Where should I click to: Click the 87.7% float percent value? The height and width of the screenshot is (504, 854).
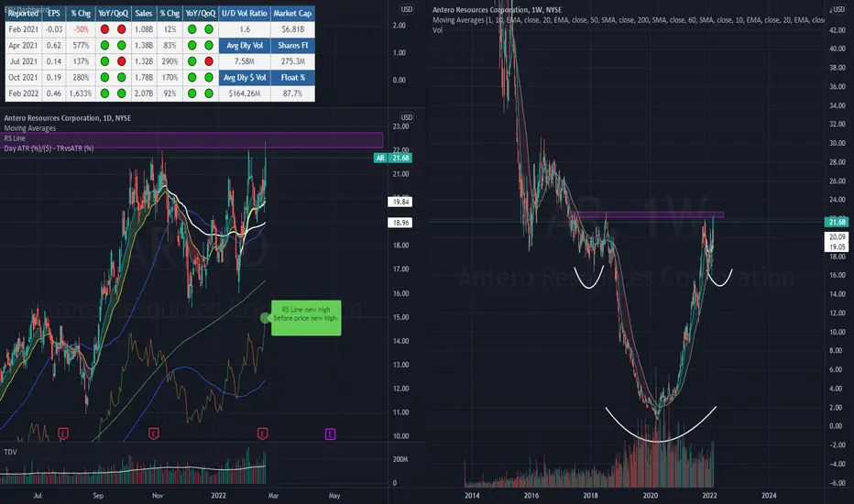(x=292, y=93)
